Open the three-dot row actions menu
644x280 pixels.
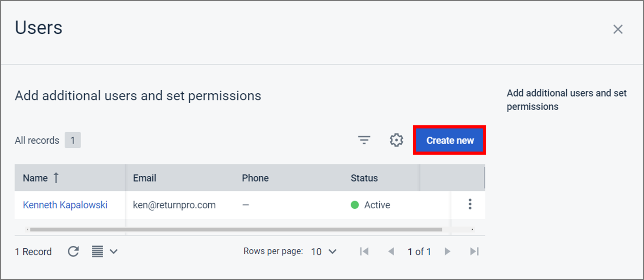(470, 204)
